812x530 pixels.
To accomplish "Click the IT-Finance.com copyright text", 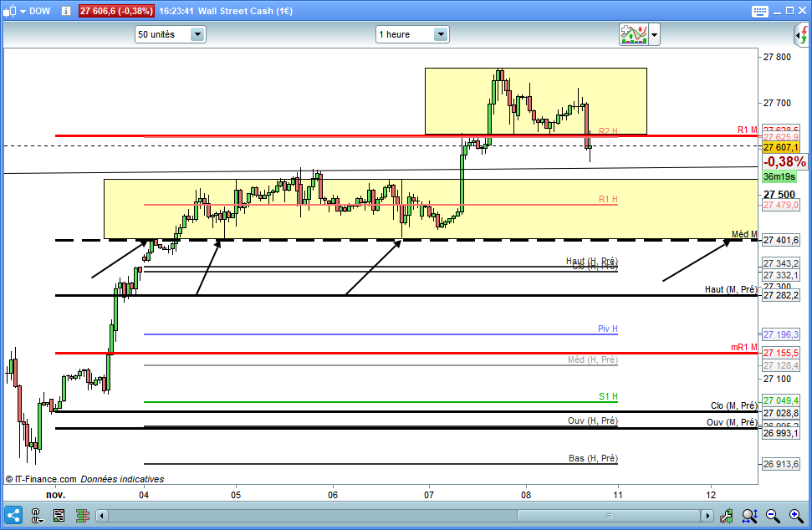I will tap(41, 479).
